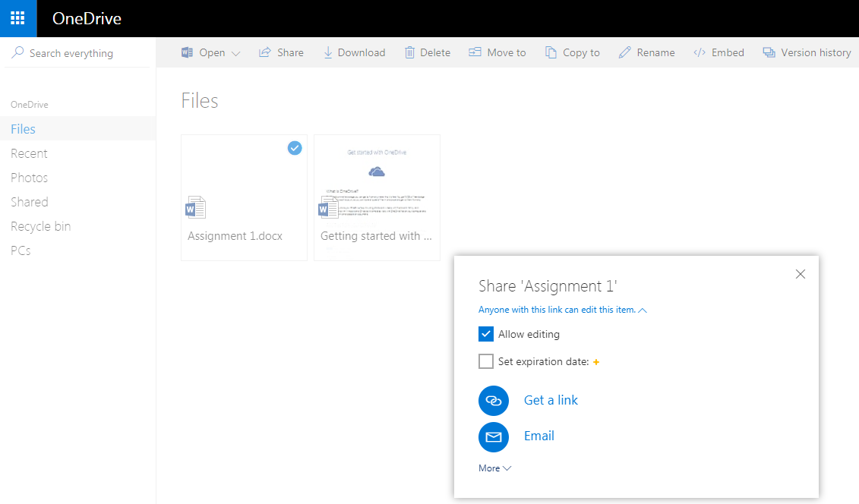
Task: Click the OneDrive title in header
Action: tap(87, 19)
